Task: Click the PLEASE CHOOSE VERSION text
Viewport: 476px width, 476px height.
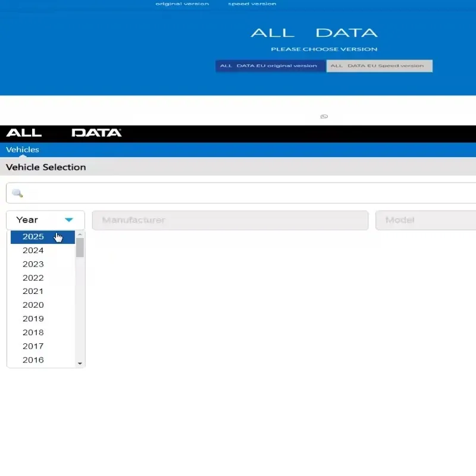Action: pyautogui.click(x=324, y=49)
